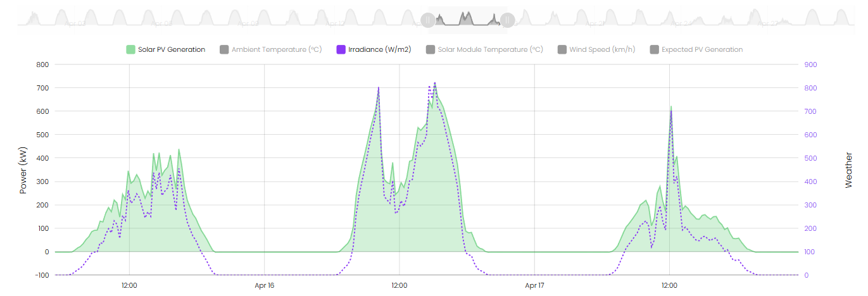This screenshot has width=868, height=296.
Task: Click the gray Ambient Temperature legend swatch
Action: 224,49
